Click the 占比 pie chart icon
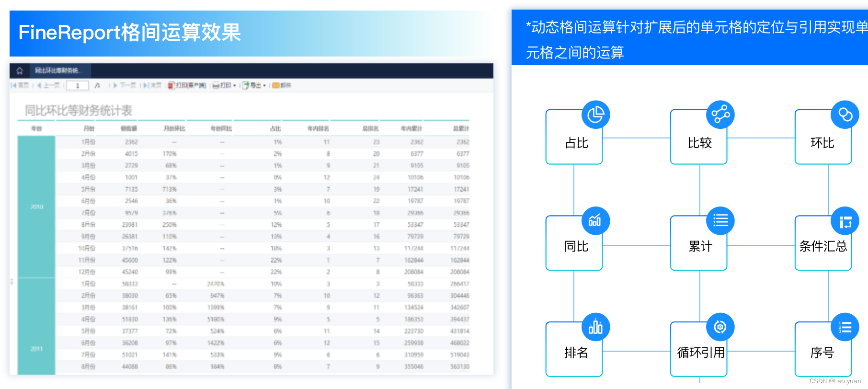This screenshot has height=389, width=868. pos(595,114)
